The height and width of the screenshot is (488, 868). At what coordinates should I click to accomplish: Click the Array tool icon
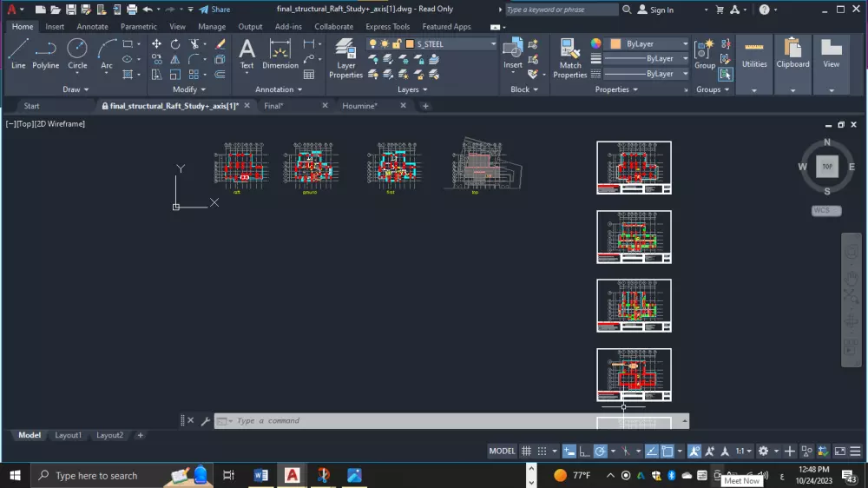[194, 74]
